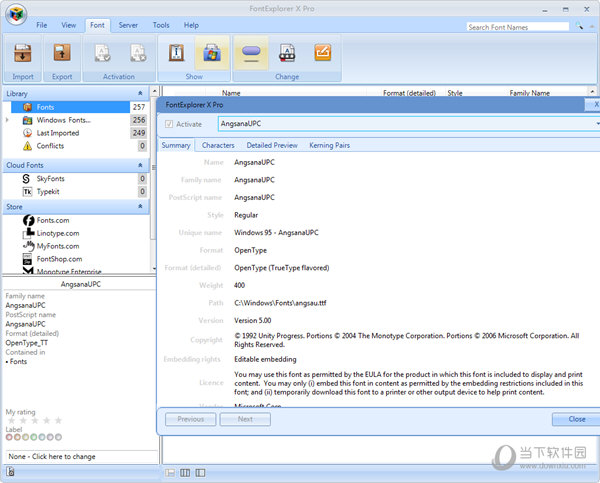Click 'None - Click here to change' field
This screenshot has width=600, height=483.
tap(81, 457)
